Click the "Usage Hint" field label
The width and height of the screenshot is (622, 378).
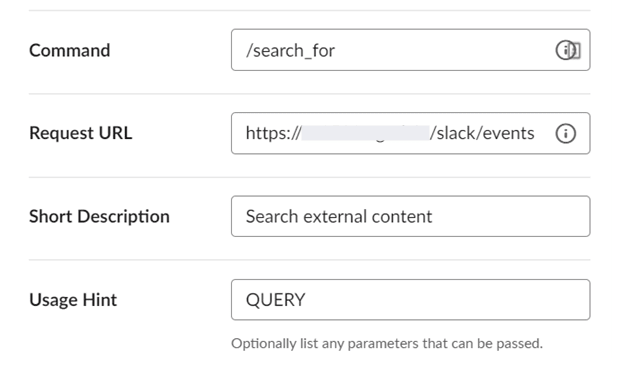point(73,299)
